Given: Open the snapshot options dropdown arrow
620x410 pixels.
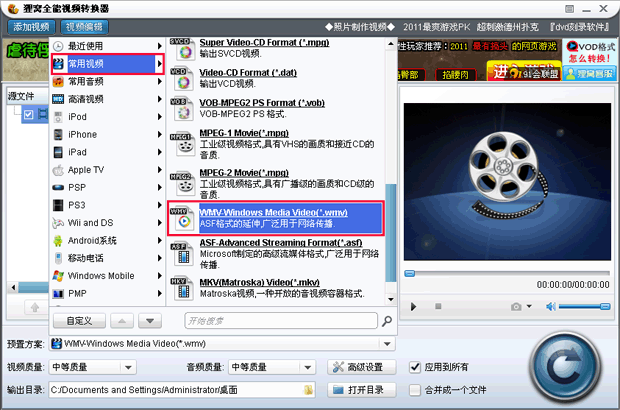Looking at the screenshot, I should pyautogui.click(x=529, y=306).
